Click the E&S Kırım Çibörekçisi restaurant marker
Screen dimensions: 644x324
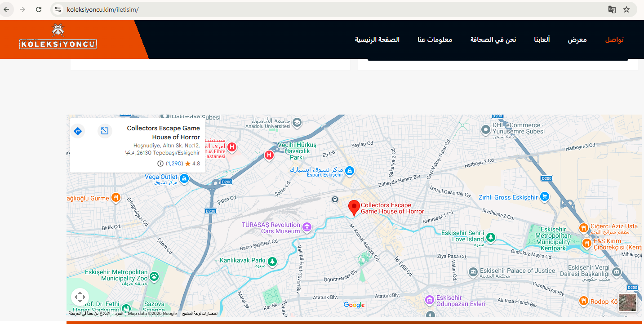[x=586, y=243]
